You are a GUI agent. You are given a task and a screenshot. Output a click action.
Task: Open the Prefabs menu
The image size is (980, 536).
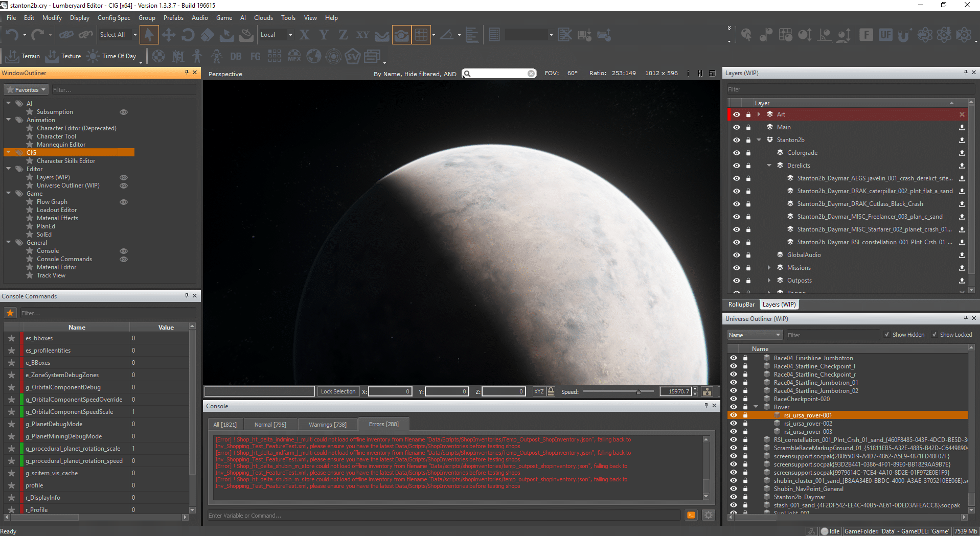click(x=173, y=18)
